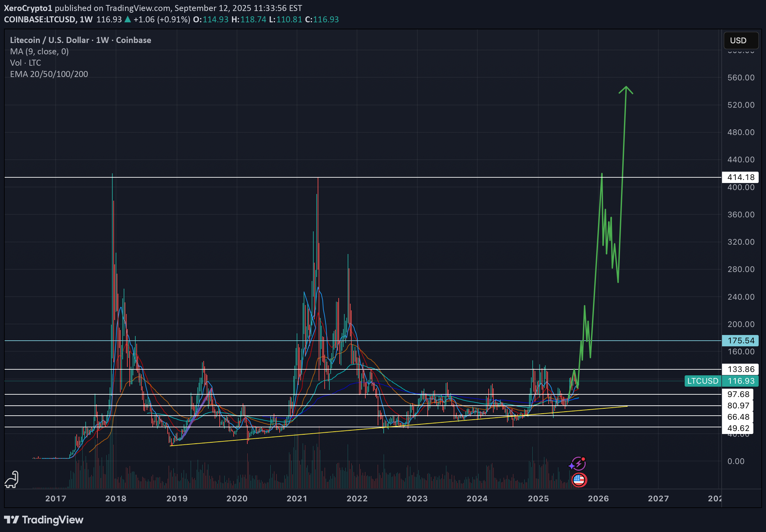Click the 2018 label on time axis
Image resolution: width=766 pixels, height=532 pixels.
(116, 498)
